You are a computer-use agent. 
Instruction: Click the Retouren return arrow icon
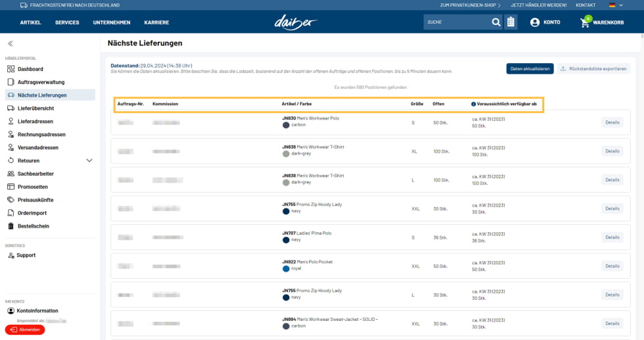point(11,160)
